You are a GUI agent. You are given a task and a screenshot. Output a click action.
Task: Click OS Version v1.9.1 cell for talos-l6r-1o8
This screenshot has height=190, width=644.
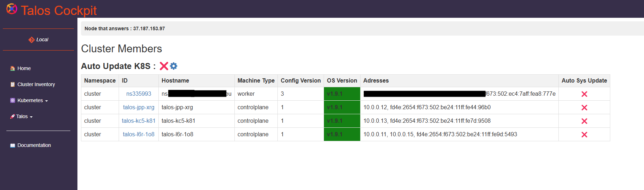pyautogui.click(x=342, y=134)
